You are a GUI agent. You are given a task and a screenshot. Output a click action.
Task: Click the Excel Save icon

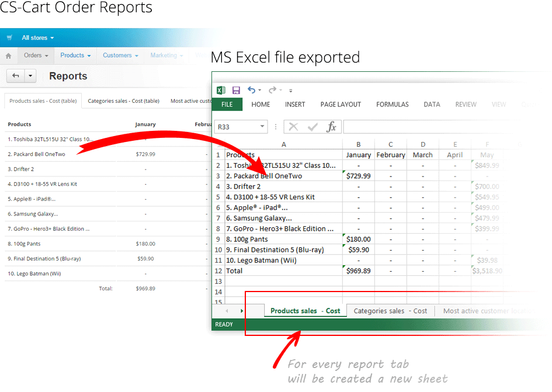[x=236, y=90]
